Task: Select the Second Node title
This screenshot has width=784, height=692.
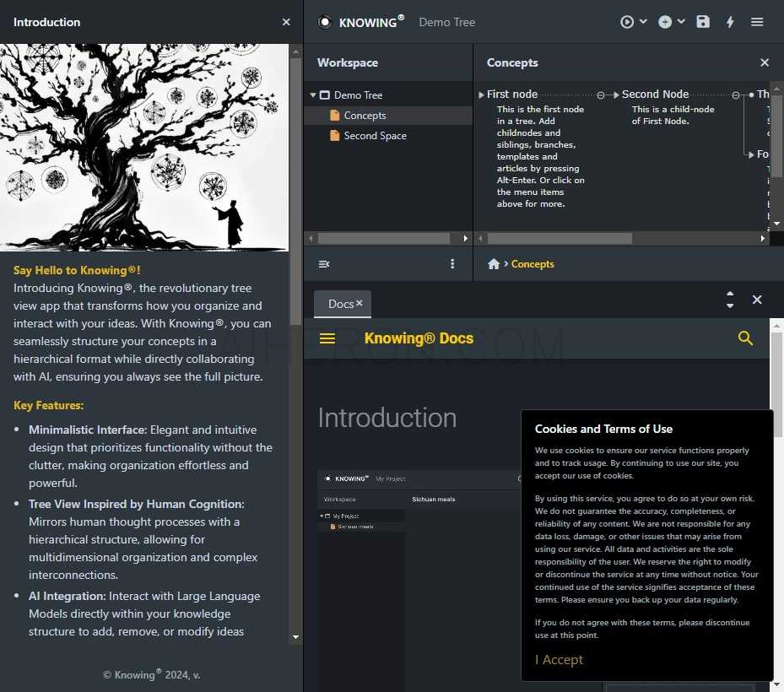Action: pos(655,94)
